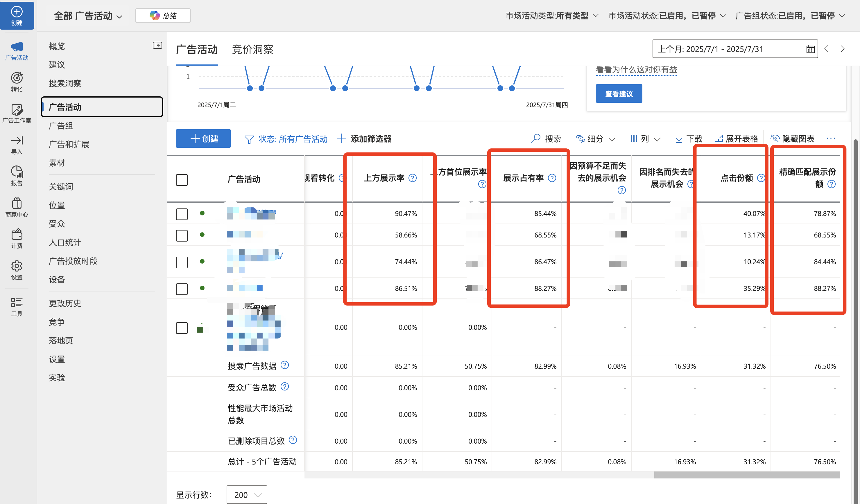Open the 广告活动 megaphone icon in left rail
This screenshot has height=504, width=860.
click(17, 47)
